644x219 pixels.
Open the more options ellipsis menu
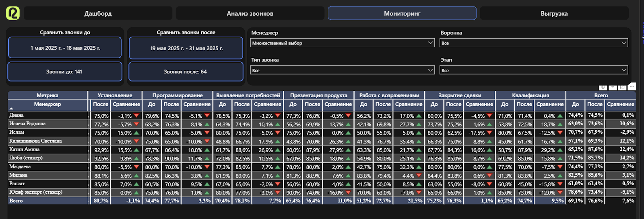click(x=632, y=86)
